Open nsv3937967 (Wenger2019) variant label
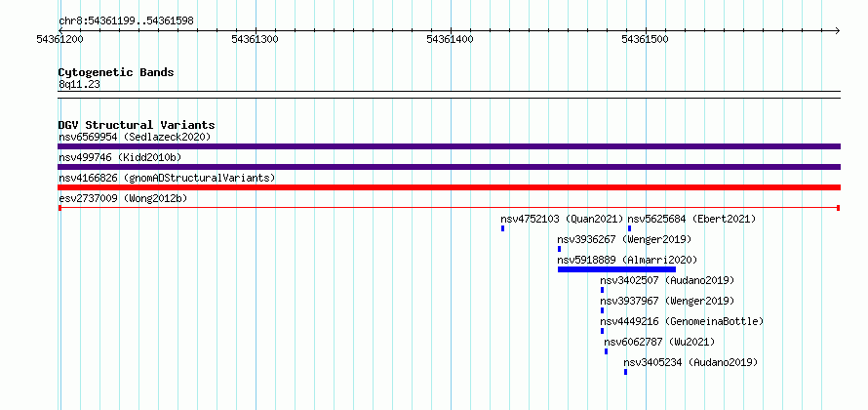The image size is (868, 410). 668,301
